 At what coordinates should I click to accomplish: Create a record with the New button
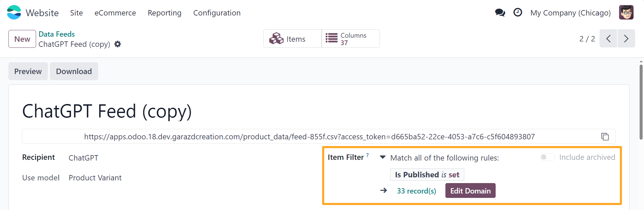[22, 39]
